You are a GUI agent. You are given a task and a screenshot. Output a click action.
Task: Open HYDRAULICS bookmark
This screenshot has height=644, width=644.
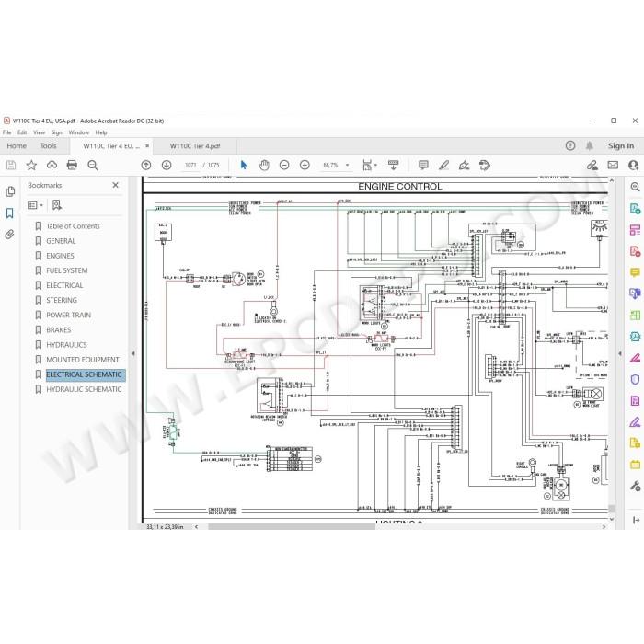pyautogui.click(x=66, y=345)
